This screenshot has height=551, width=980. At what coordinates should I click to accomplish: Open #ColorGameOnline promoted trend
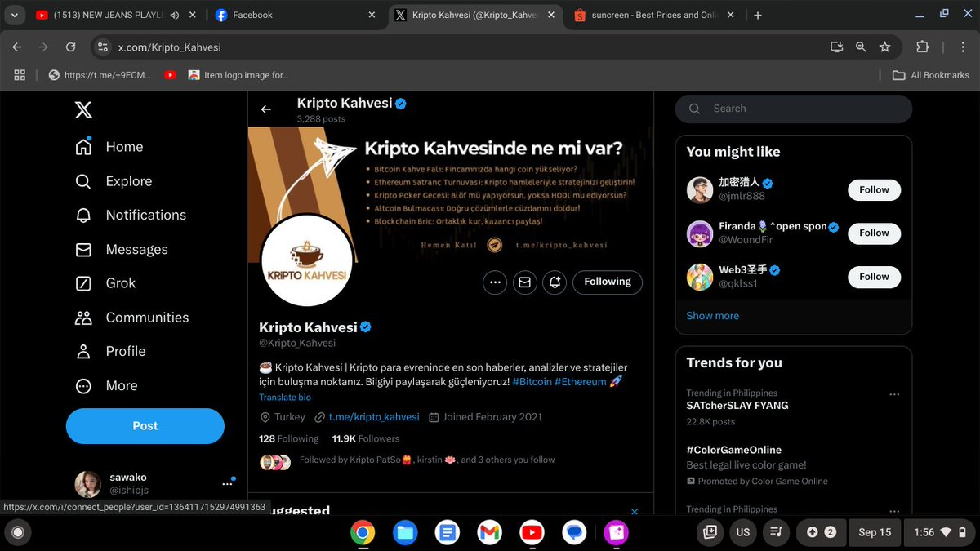(734, 450)
